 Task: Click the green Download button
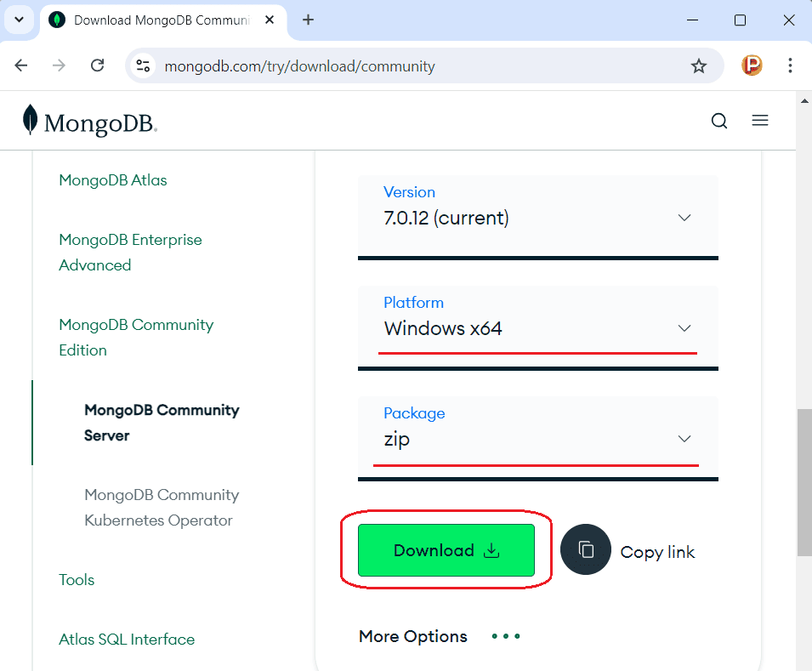tap(446, 549)
